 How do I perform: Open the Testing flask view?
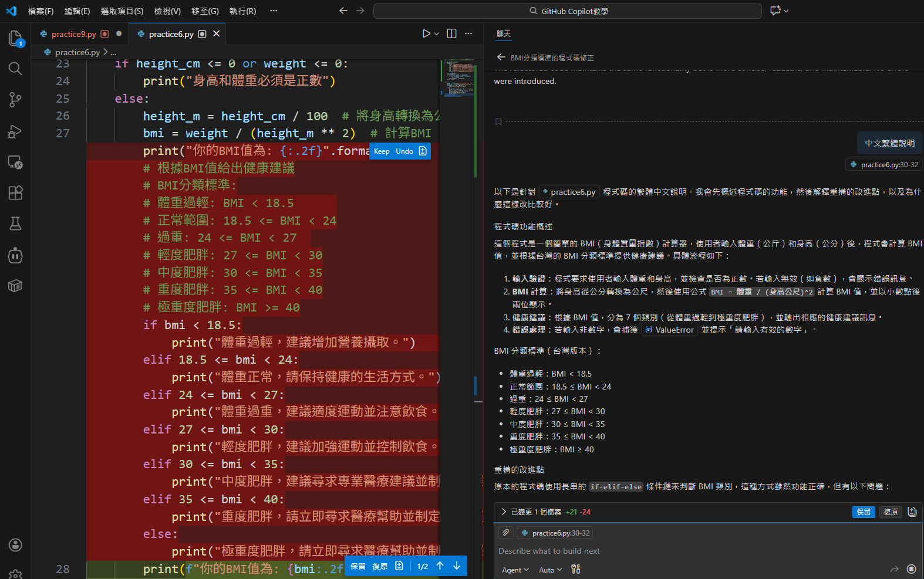[15, 224]
